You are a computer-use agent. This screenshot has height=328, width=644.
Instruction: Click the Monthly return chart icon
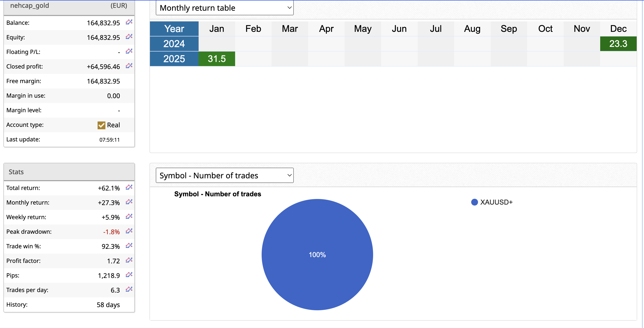point(129,202)
